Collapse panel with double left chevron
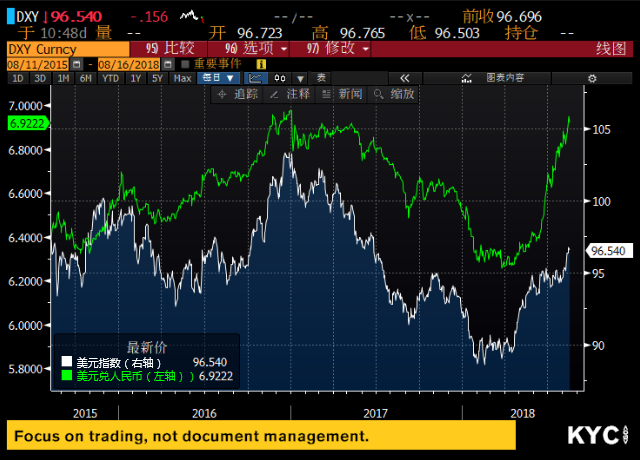640x460 pixels. (405, 78)
